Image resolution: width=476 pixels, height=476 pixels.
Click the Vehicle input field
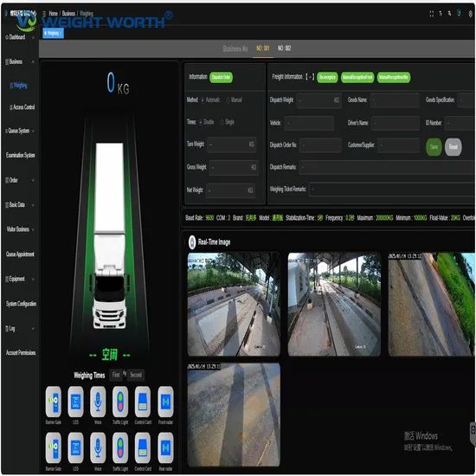click(308, 123)
